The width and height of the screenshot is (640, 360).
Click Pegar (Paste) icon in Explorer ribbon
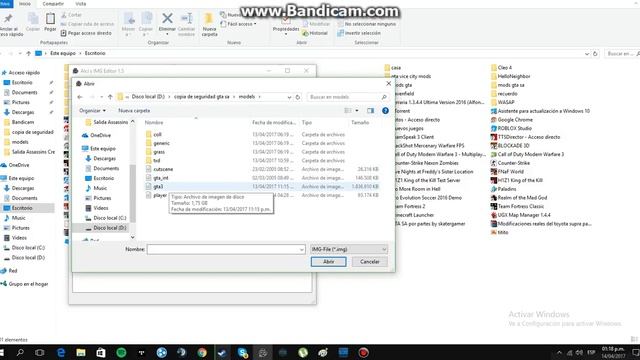click(50, 19)
